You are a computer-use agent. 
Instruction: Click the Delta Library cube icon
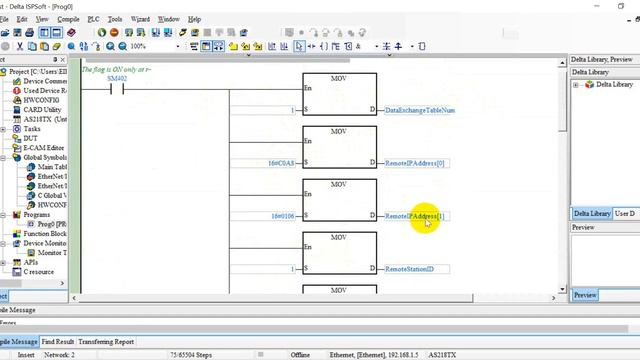click(x=589, y=84)
